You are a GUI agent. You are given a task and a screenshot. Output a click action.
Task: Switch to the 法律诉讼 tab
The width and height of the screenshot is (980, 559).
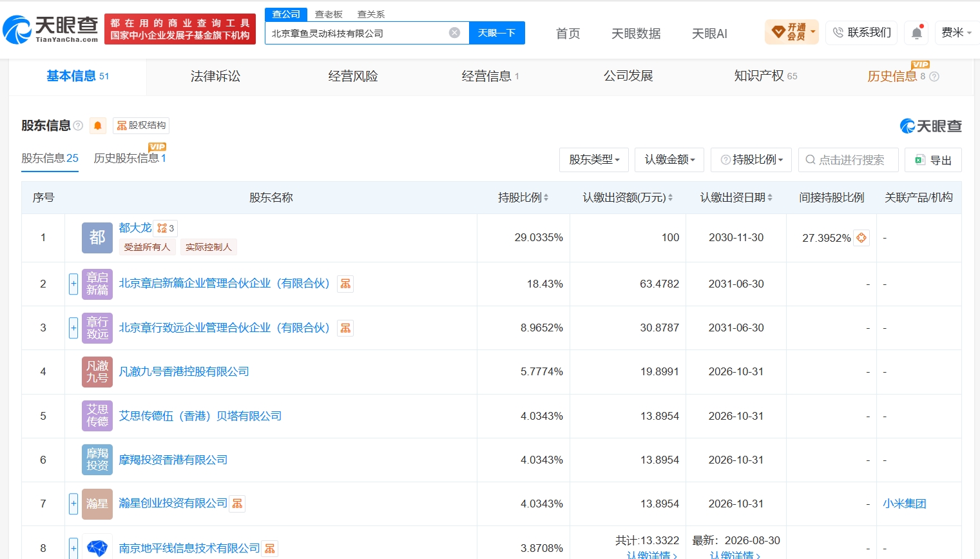[215, 77]
